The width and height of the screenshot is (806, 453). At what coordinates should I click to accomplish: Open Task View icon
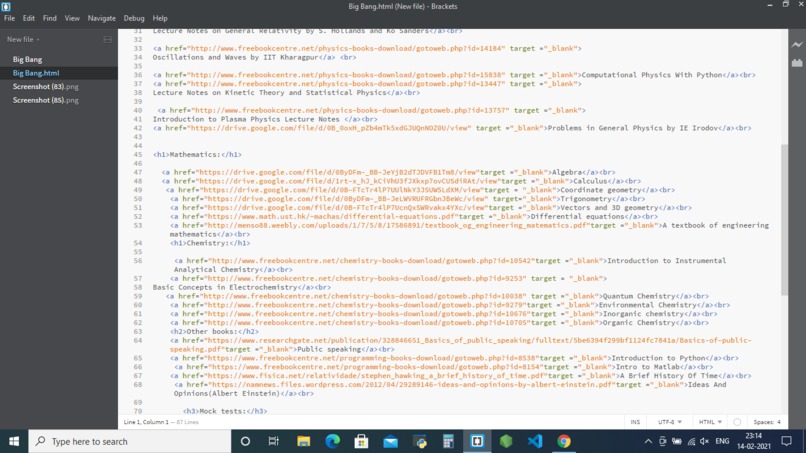click(273, 441)
